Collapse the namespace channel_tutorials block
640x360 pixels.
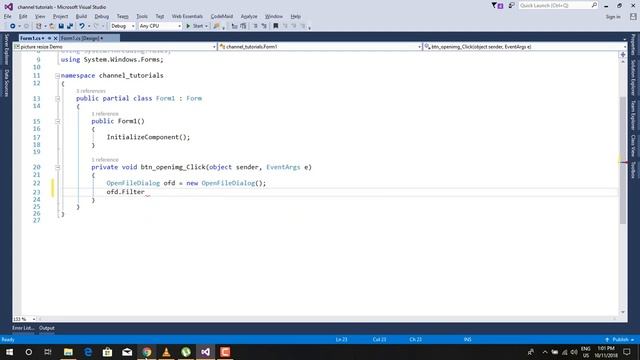click(x=58, y=76)
